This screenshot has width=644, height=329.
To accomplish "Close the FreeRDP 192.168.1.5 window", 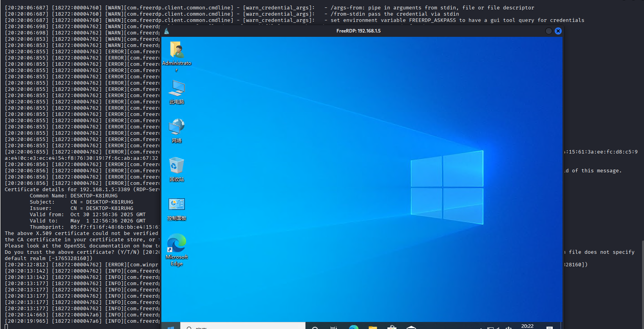I will pos(558,31).
